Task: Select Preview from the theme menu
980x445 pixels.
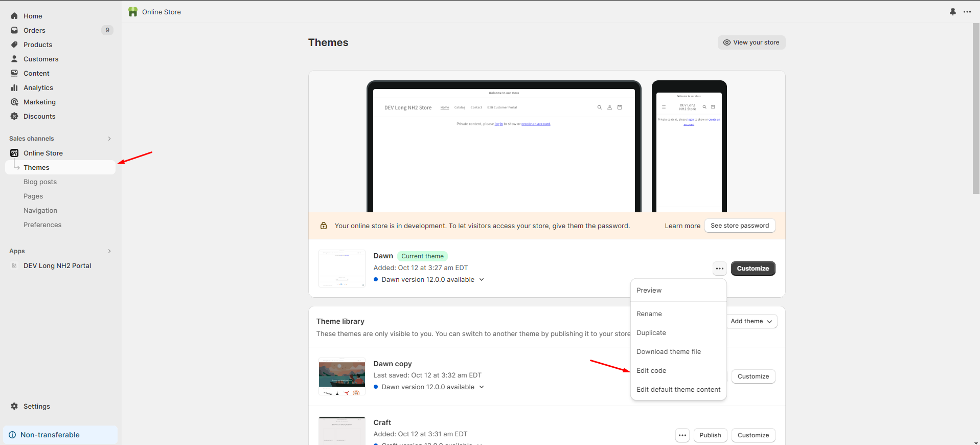Action: point(678,291)
